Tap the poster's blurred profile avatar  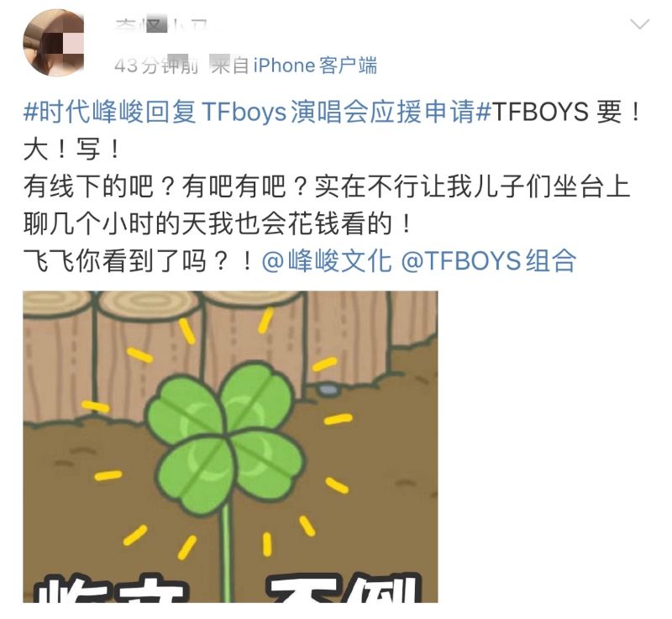(x=54, y=43)
